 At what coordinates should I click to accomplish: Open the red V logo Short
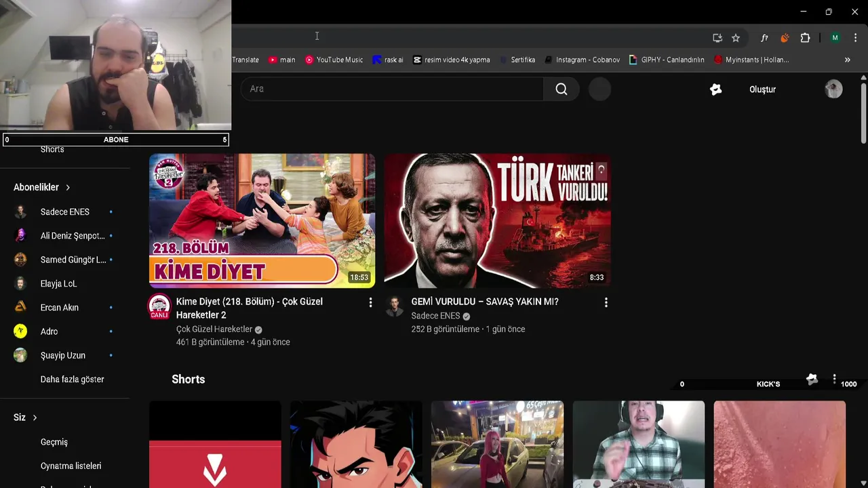click(215, 445)
